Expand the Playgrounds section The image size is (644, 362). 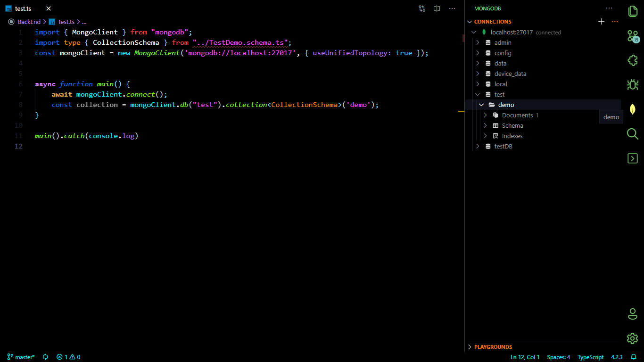[x=470, y=347]
